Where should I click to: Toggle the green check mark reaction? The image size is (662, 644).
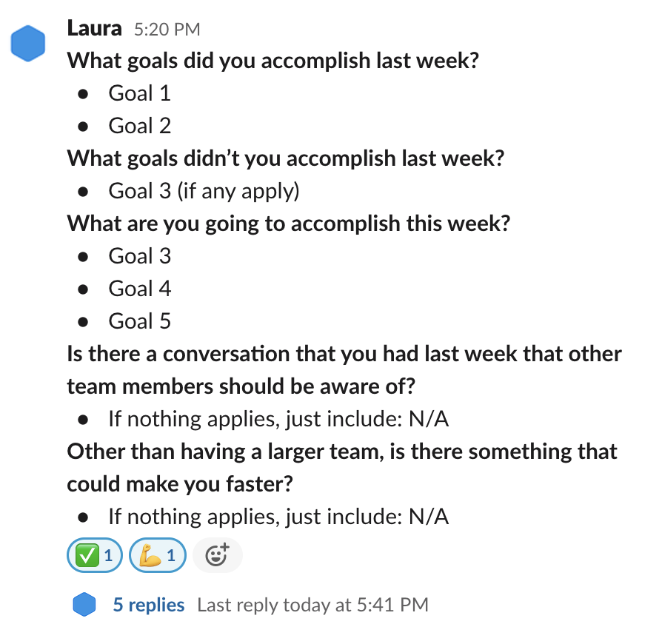coord(94,555)
